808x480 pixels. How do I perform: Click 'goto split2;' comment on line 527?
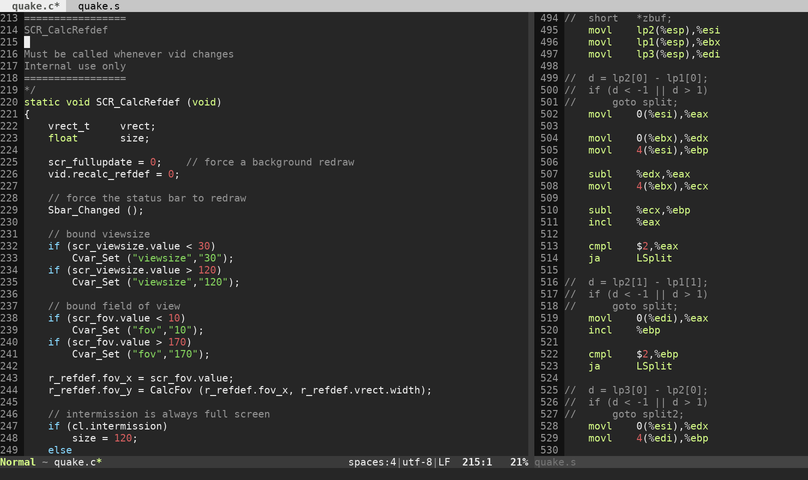coord(648,414)
